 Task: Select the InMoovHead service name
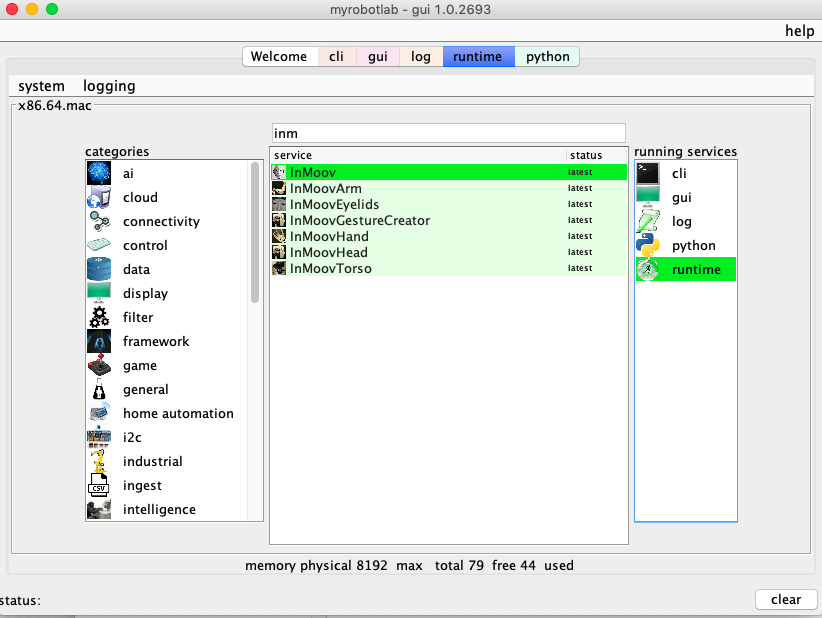coord(329,252)
